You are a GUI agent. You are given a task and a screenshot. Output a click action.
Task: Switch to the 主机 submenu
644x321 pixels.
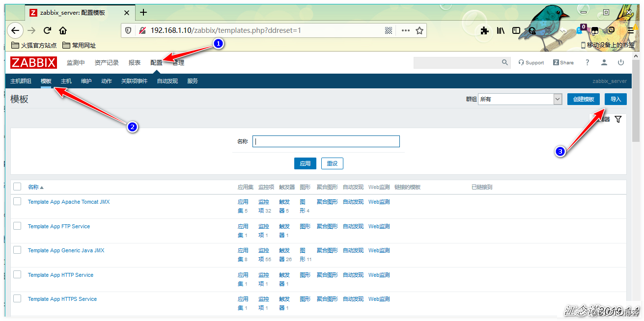[x=66, y=81]
